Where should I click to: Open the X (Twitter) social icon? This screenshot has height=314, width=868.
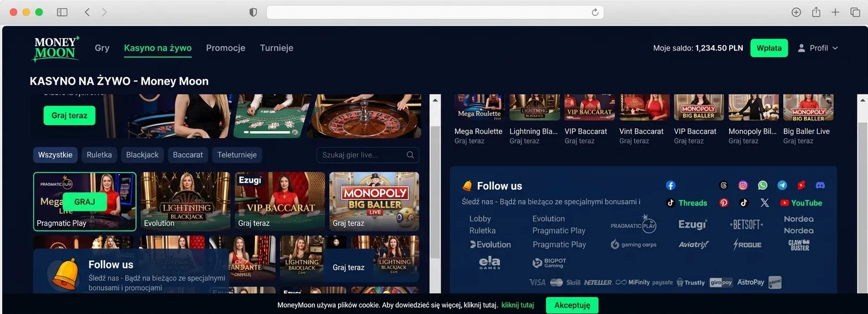(764, 203)
